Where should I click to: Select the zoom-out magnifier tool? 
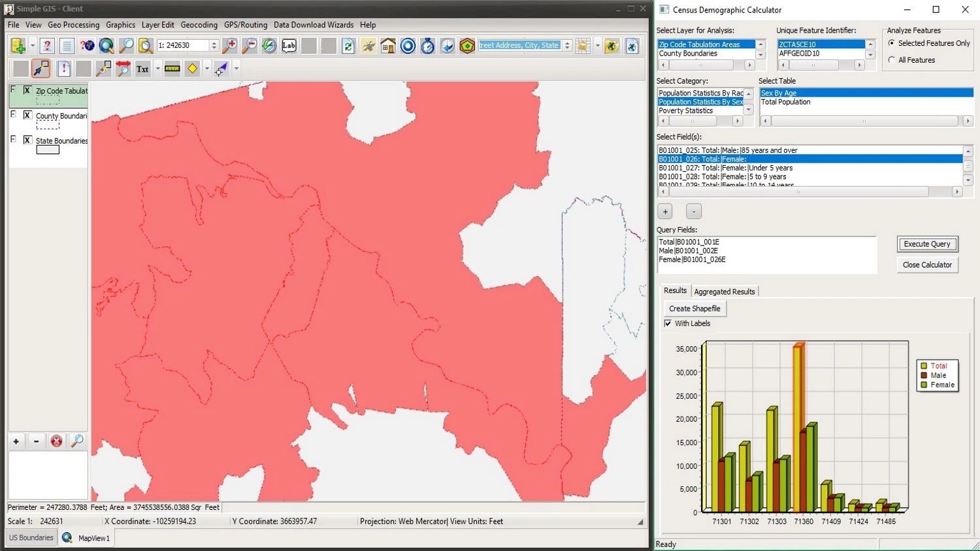click(x=249, y=46)
